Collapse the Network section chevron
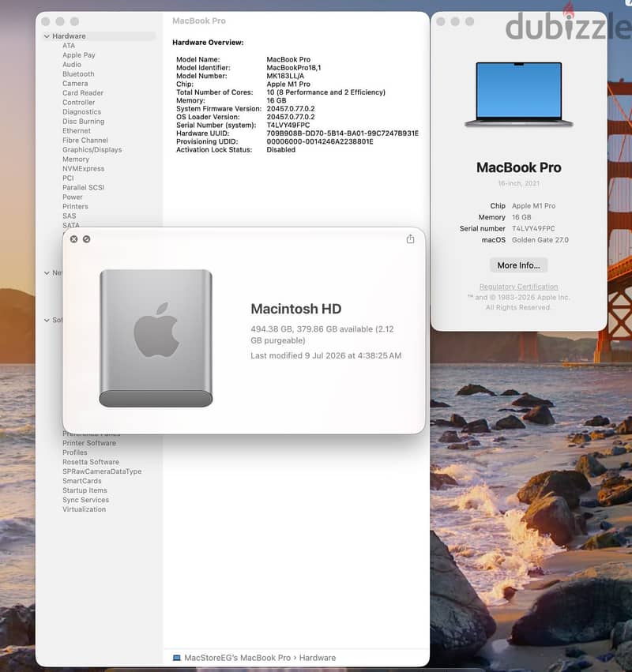Image resolution: width=632 pixels, height=672 pixels. [x=47, y=273]
